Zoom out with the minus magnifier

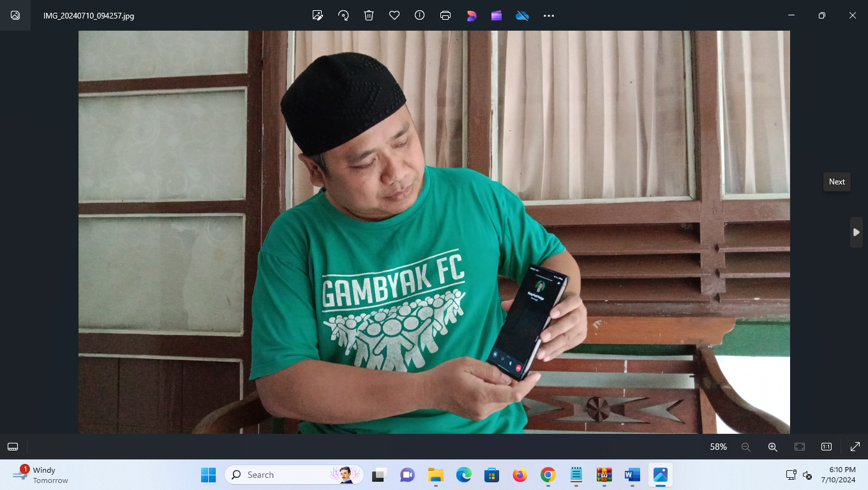point(746,447)
